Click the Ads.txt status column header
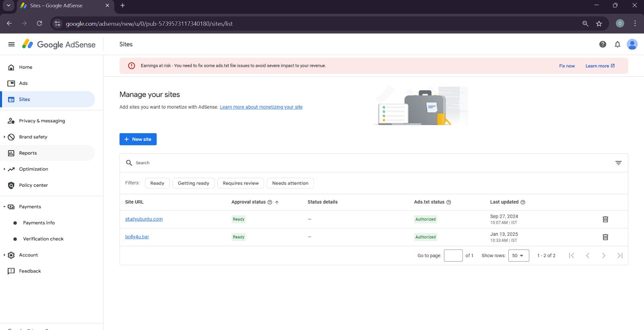Image resolution: width=644 pixels, height=330 pixels. coord(429,202)
